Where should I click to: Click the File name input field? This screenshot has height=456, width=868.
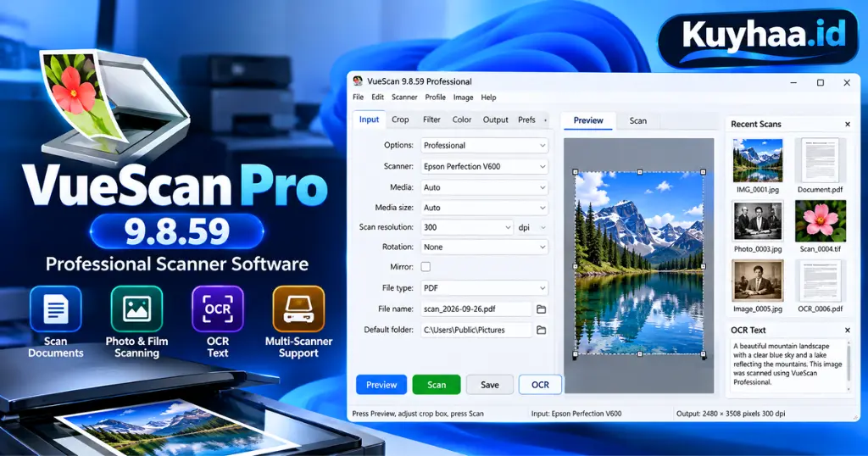click(476, 309)
